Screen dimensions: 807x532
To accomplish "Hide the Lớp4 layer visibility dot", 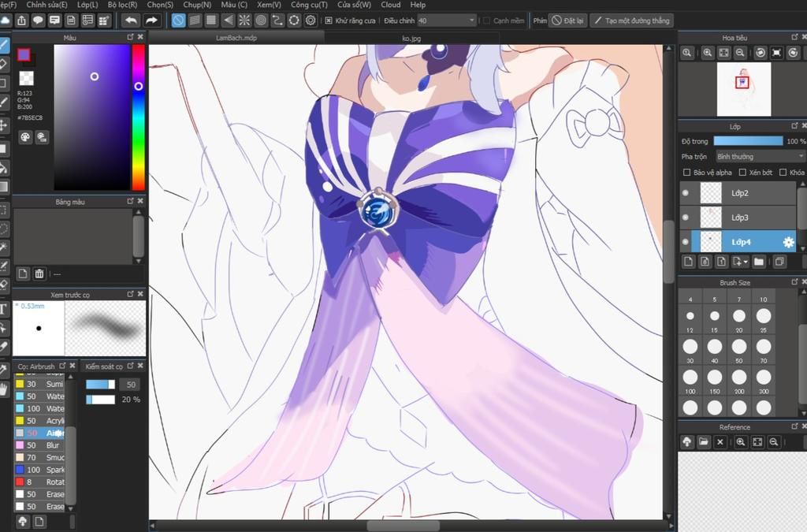I will [686, 242].
